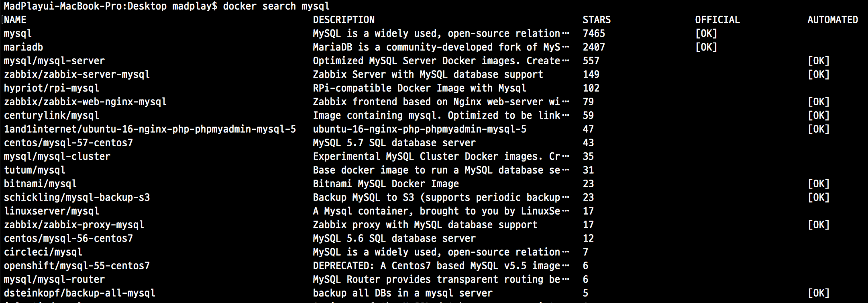Click the 'dsteinkopf/backup-all-mysql' image name
This screenshot has width=868, height=303.
point(79,293)
